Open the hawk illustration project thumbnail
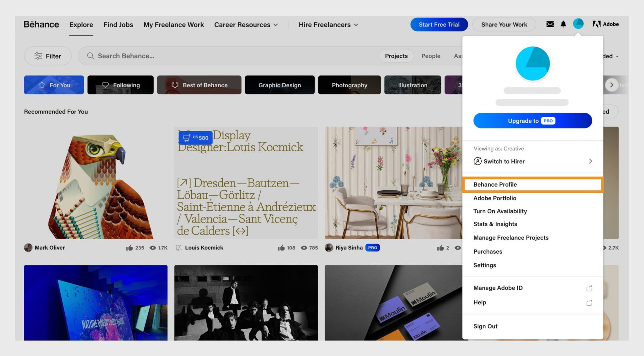This screenshot has height=356, width=644. coord(96,183)
